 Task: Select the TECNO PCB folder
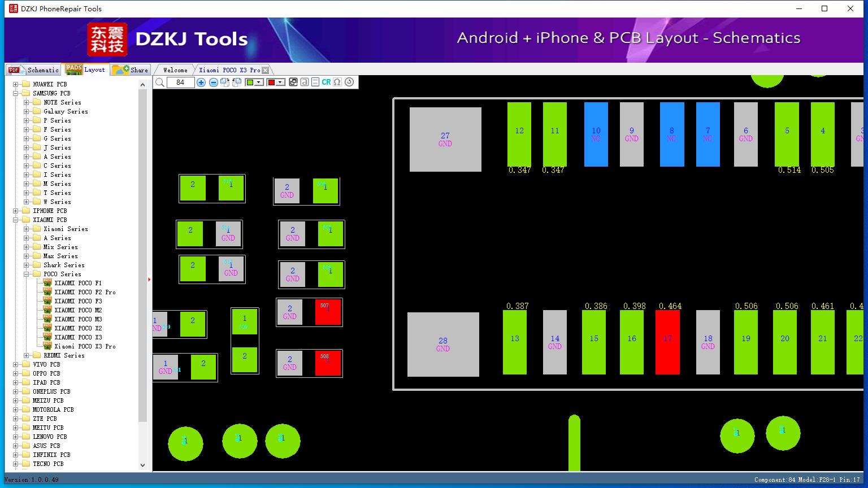pyautogui.click(x=48, y=464)
